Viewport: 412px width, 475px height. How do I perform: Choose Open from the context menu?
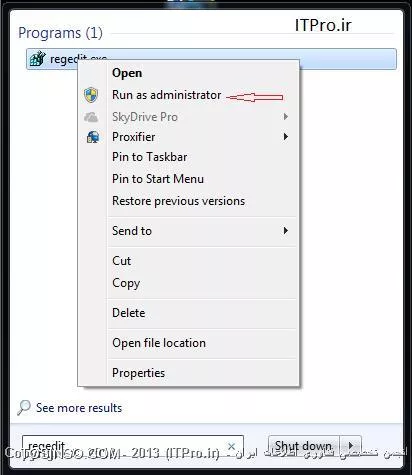click(x=127, y=73)
